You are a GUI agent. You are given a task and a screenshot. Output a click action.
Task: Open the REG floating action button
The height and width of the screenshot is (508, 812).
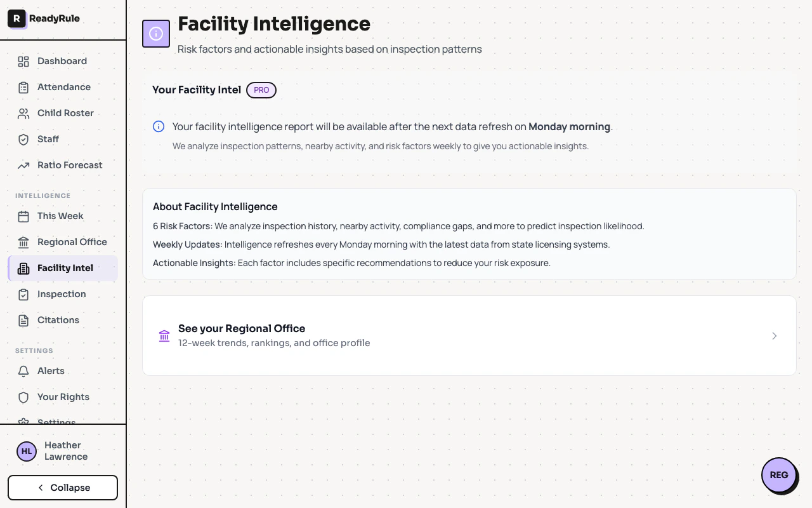[779, 475]
